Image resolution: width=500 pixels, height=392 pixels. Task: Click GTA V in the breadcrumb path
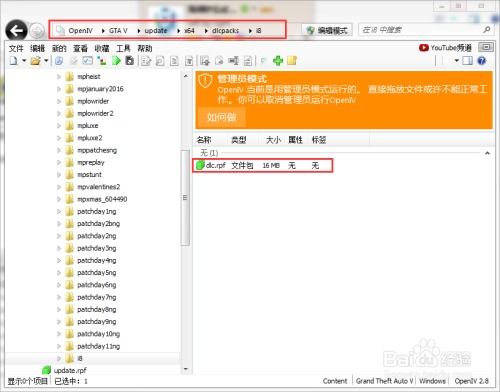click(x=118, y=31)
